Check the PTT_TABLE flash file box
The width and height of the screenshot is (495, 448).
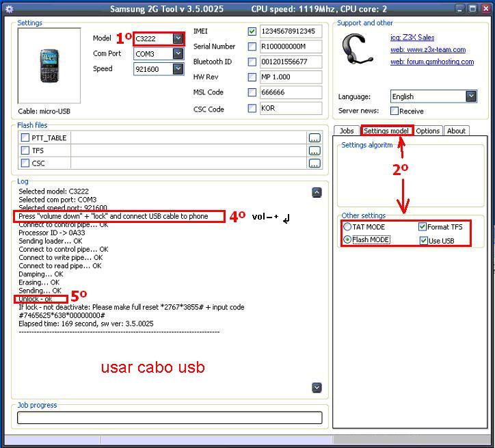[25, 137]
